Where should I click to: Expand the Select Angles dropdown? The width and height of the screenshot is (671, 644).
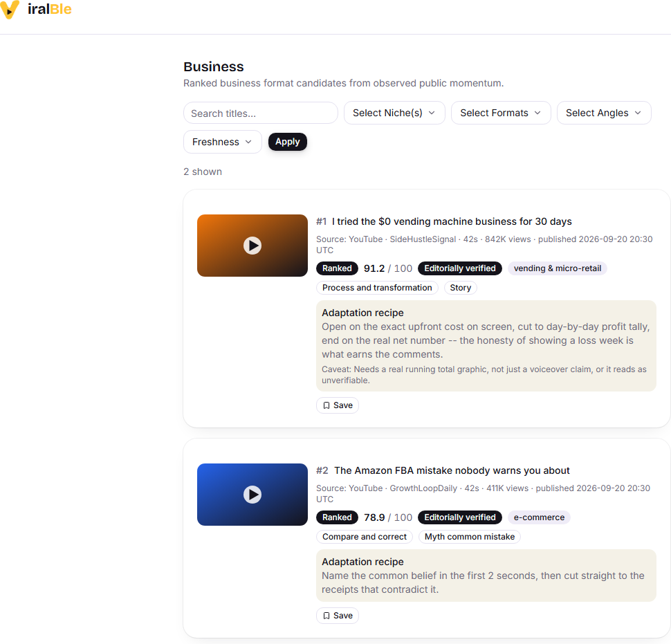pyautogui.click(x=604, y=113)
